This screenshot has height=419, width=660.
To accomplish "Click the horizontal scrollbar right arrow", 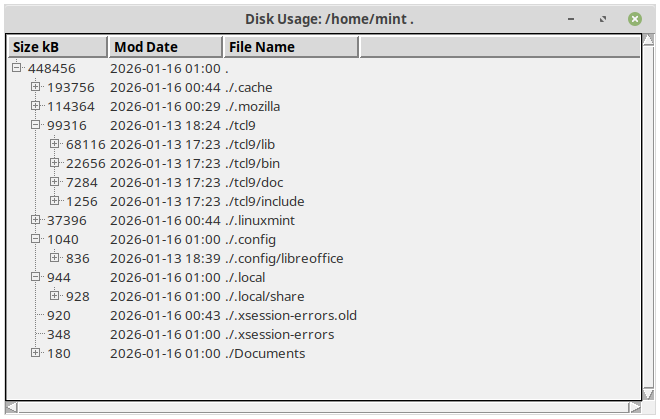I will (x=635, y=407).
